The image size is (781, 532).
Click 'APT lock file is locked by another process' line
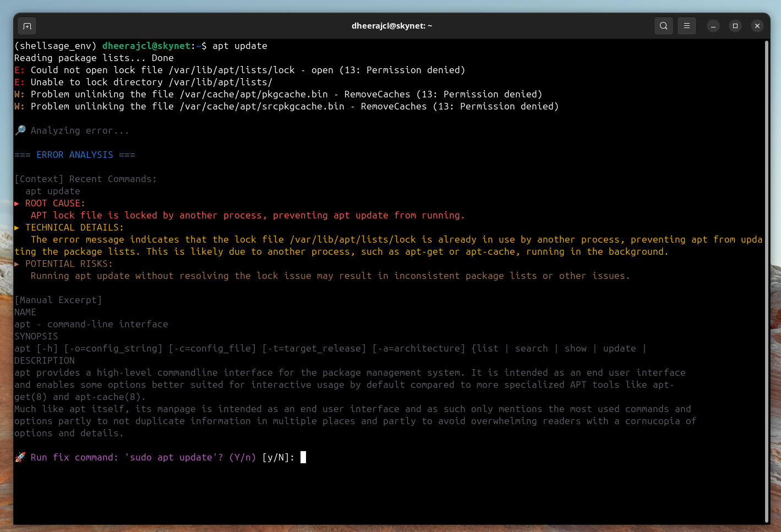pyautogui.click(x=248, y=216)
